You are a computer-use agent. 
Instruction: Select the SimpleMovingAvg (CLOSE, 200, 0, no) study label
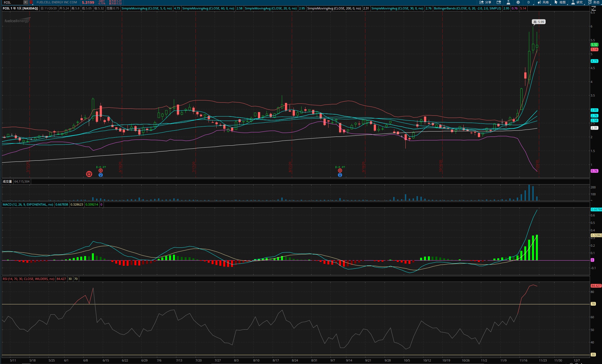334,8
